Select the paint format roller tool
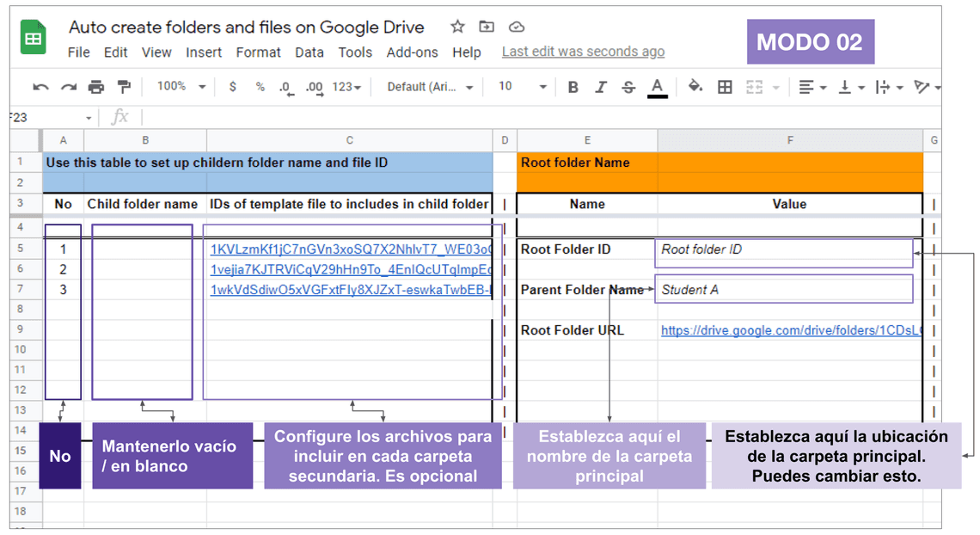 click(124, 87)
